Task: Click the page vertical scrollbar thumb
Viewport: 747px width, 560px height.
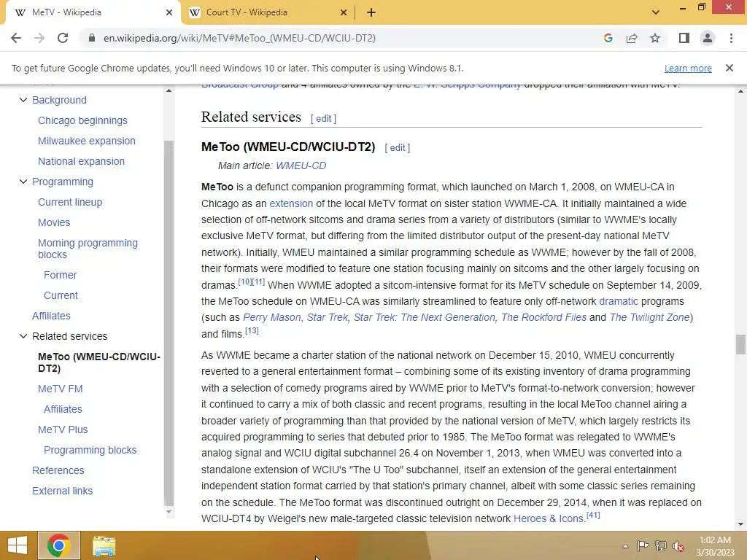Action: click(740, 344)
